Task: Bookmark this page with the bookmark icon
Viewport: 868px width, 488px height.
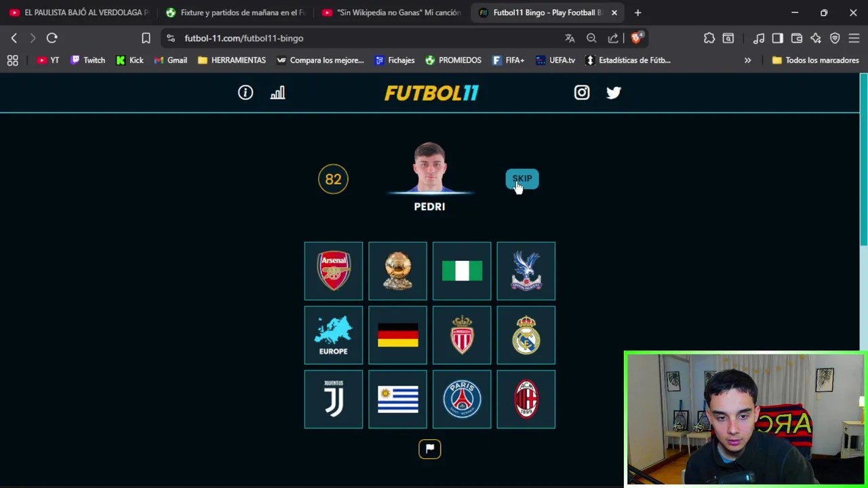Action: [146, 38]
